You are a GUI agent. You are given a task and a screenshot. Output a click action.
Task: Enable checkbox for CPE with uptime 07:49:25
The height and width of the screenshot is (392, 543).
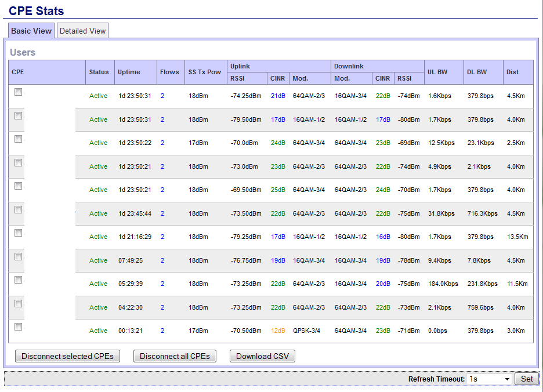(x=19, y=257)
